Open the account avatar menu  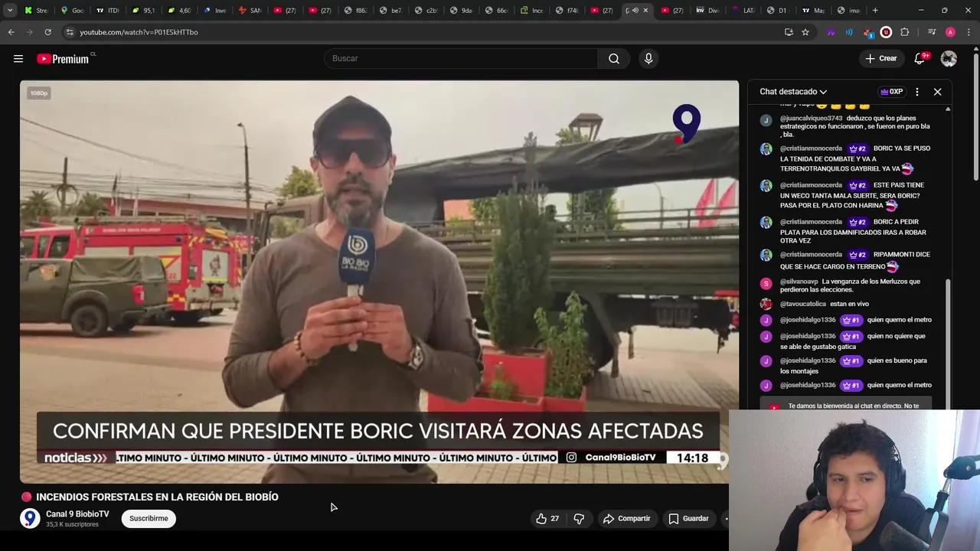pos(949,58)
